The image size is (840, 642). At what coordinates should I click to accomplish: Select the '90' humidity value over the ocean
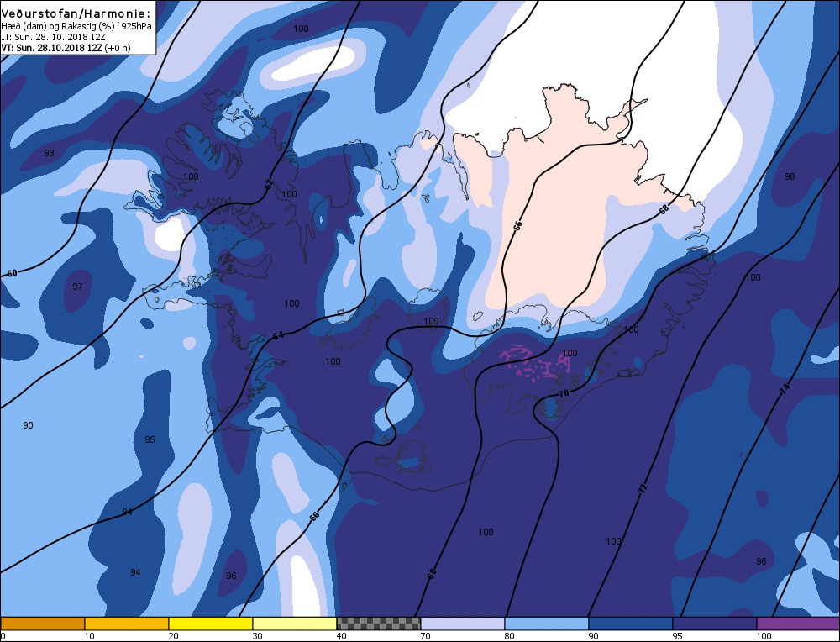(28, 425)
